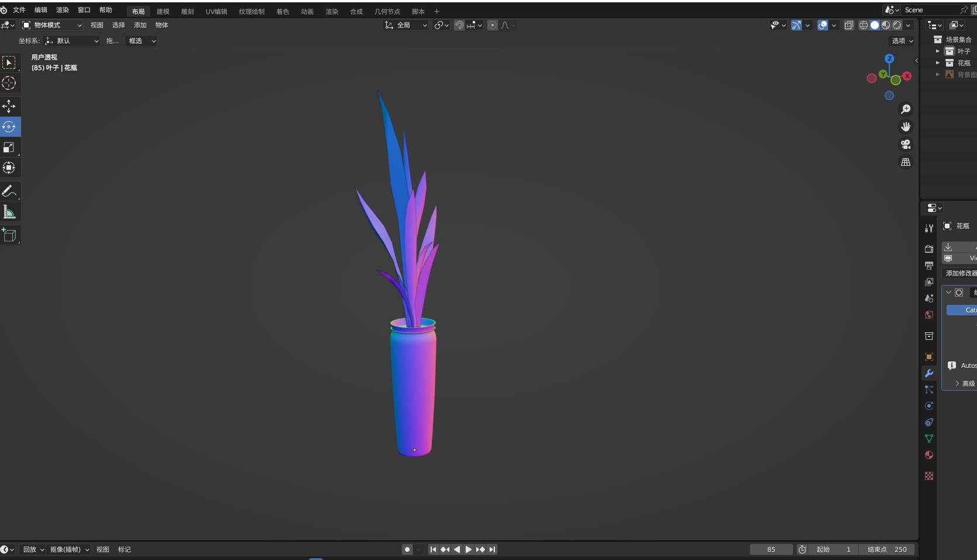The height and width of the screenshot is (560, 977).
Task: Click the 添加修改器 button
Action: tap(959, 273)
